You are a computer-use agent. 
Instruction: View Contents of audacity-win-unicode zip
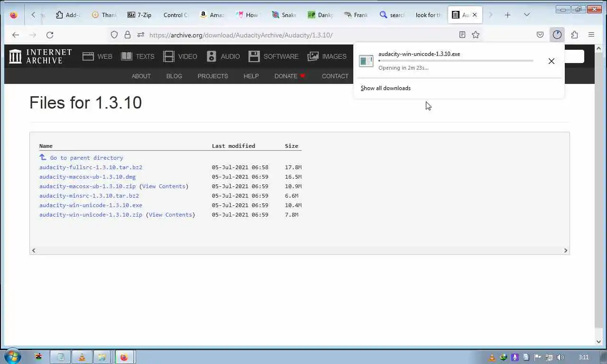(x=170, y=215)
